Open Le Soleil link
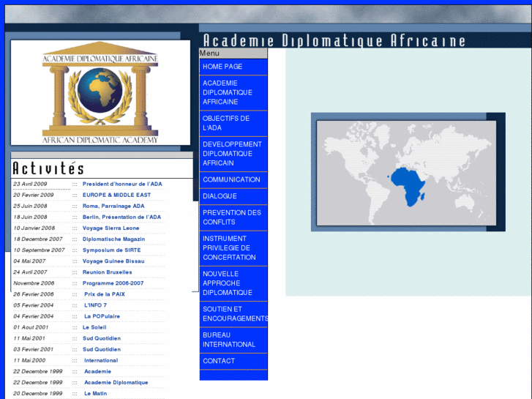Viewport: 532px width, 399px height. [x=94, y=327]
